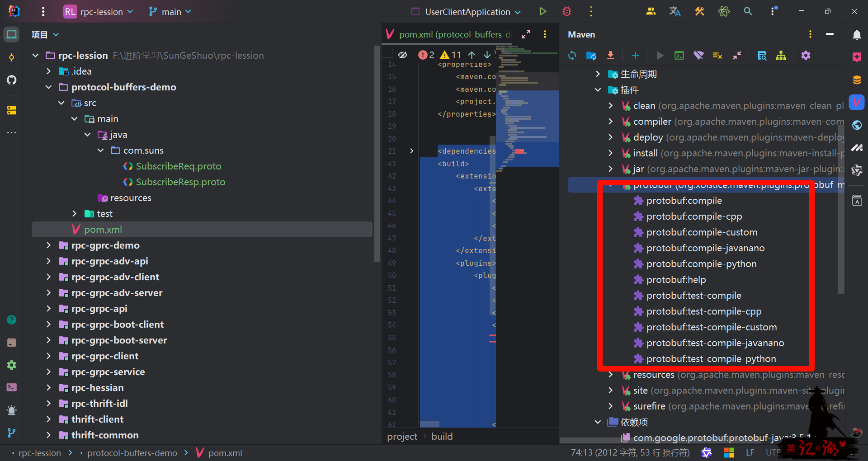Click Download Sources icon in Maven toolbar
Image resolution: width=868 pixels, height=461 pixels.
click(610, 56)
